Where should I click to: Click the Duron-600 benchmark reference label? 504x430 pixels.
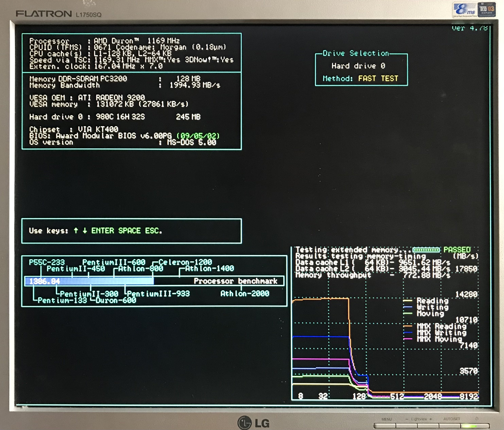[x=116, y=300]
